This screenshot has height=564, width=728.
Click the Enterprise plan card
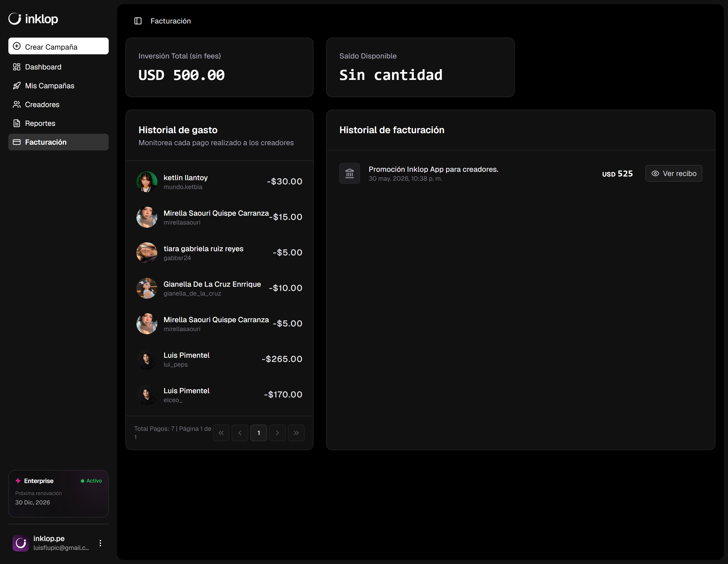tap(58, 494)
